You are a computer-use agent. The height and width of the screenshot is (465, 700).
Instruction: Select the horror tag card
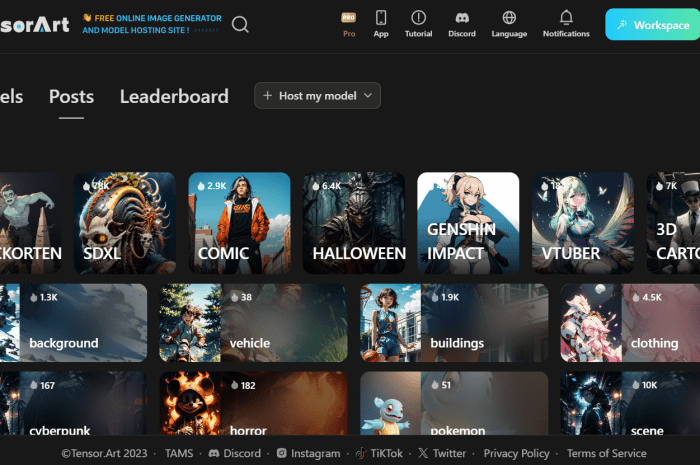coord(253,403)
